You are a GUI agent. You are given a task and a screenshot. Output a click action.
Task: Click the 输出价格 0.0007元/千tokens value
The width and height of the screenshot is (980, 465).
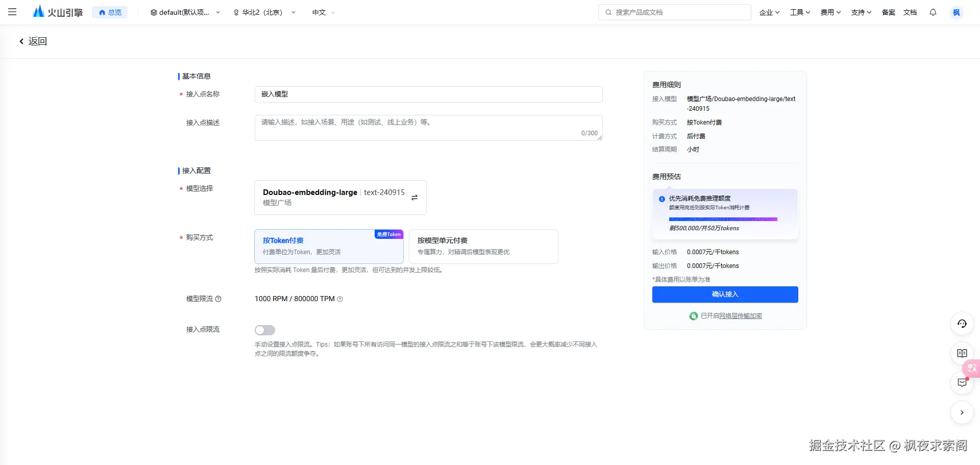tap(713, 266)
